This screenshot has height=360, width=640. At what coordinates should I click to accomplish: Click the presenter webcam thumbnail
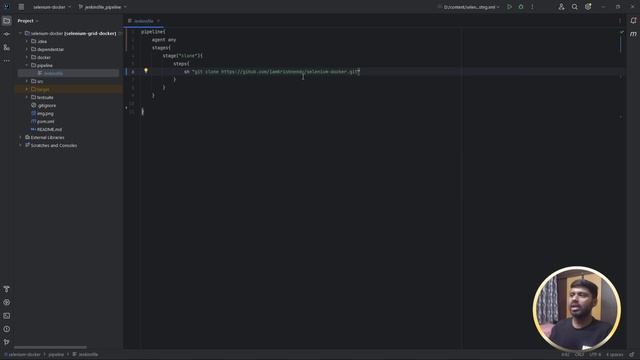point(577,309)
